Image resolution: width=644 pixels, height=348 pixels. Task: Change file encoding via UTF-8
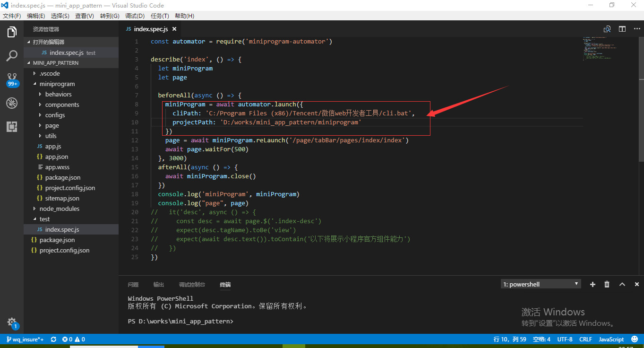point(565,339)
